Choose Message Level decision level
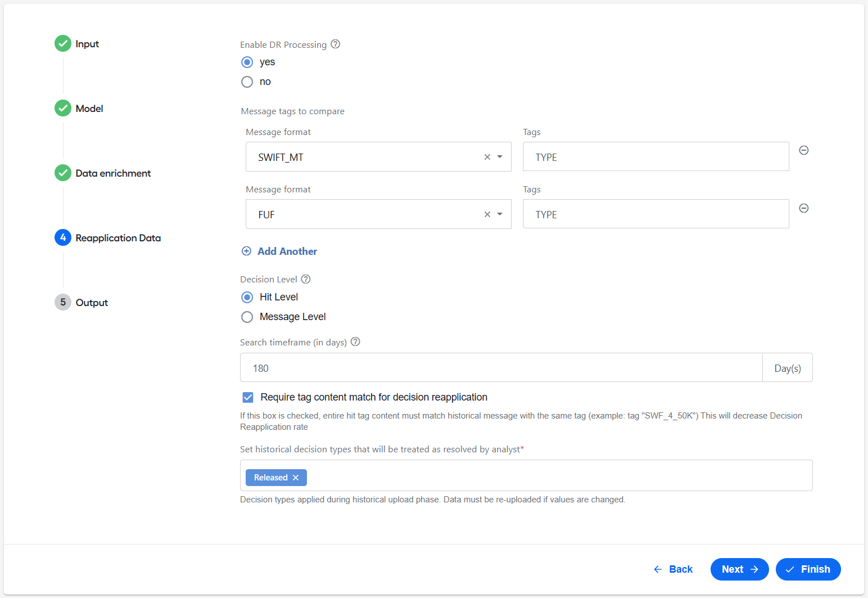Image resolution: width=868 pixels, height=598 pixels. [x=247, y=317]
